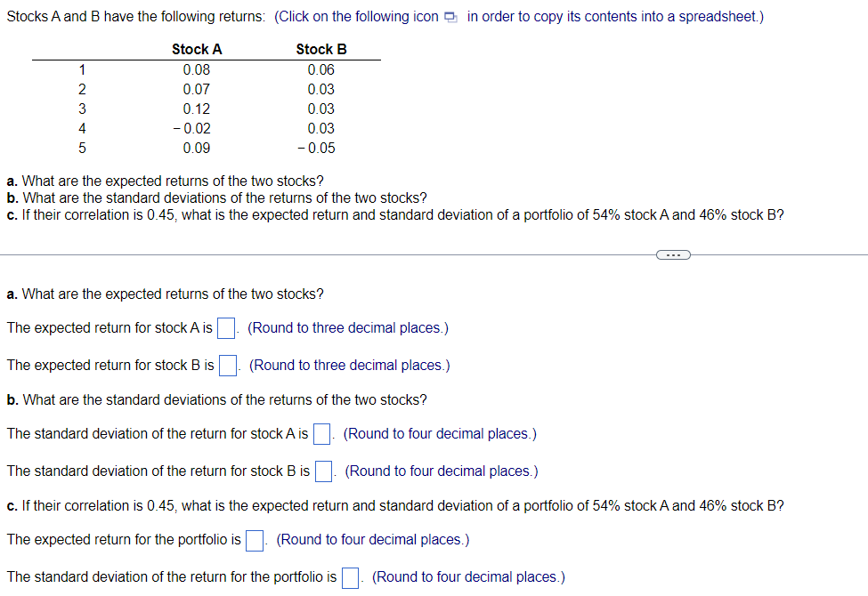Select the standard deviation input for stock B

323,471
